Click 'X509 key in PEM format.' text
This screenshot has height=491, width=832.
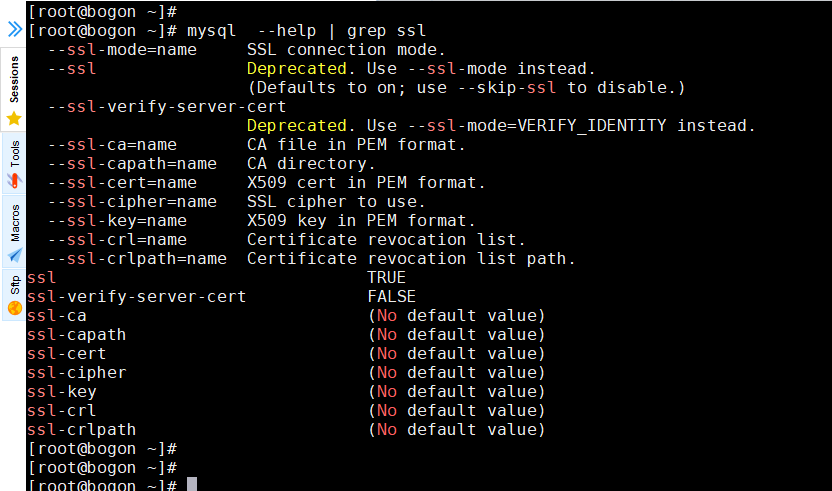pos(361,221)
